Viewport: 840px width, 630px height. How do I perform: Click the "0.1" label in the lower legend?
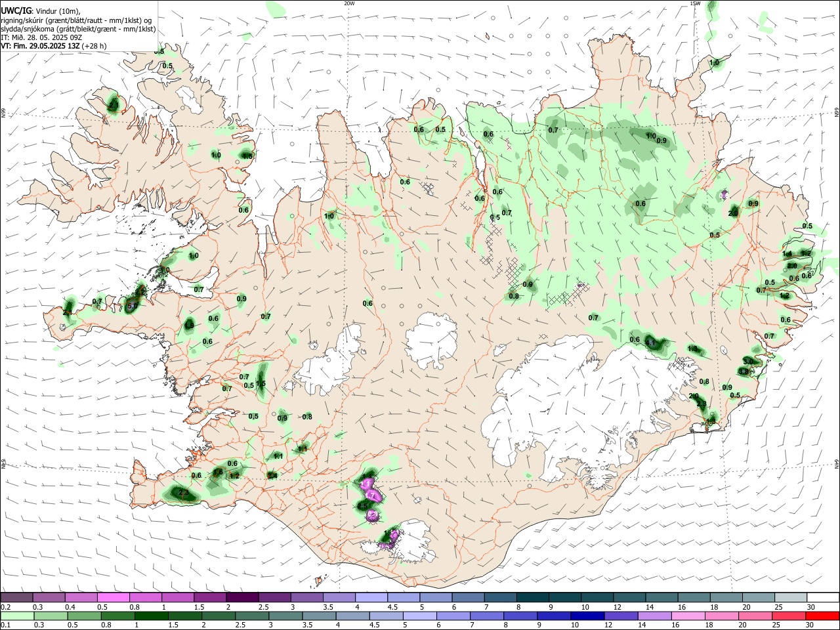[5, 625]
